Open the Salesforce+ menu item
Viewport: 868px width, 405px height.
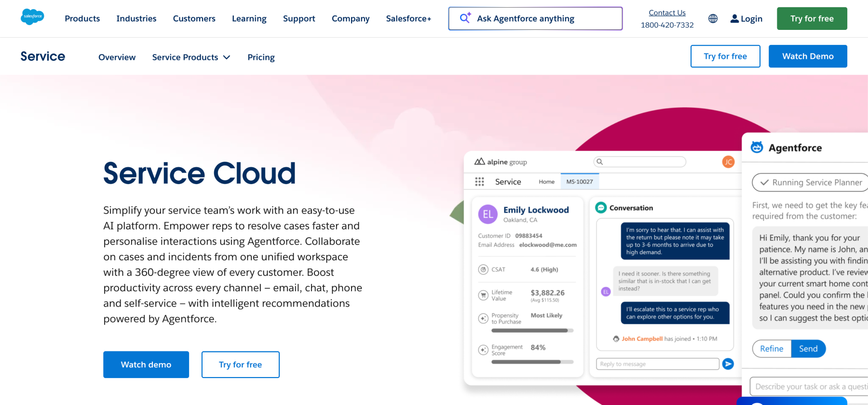408,18
